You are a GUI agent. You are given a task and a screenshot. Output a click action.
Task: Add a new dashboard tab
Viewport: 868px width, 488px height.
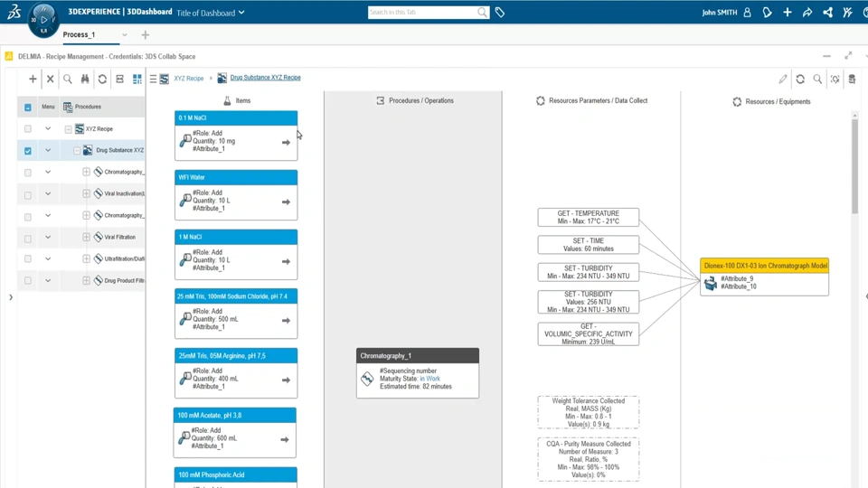pyautogui.click(x=145, y=35)
